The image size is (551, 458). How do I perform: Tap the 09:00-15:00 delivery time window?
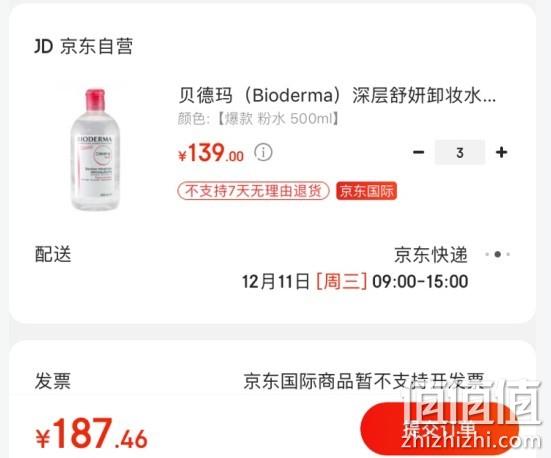(x=420, y=282)
